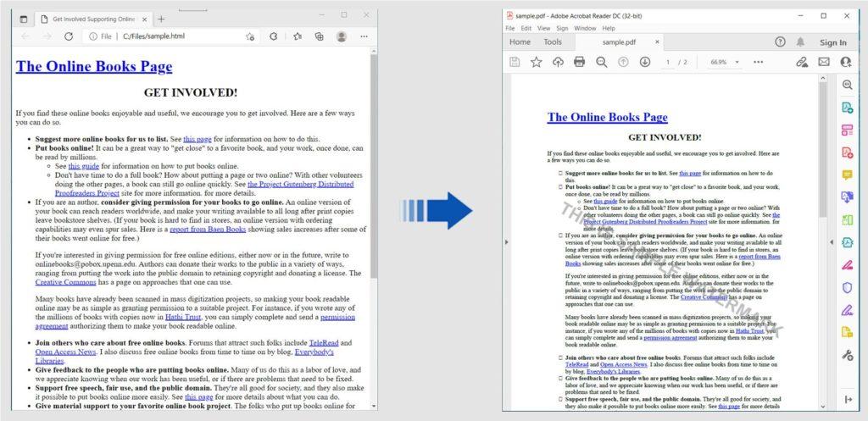This screenshot has height=421, width=868.
Task: Open the View menu in Acrobat
Action: [x=545, y=28]
